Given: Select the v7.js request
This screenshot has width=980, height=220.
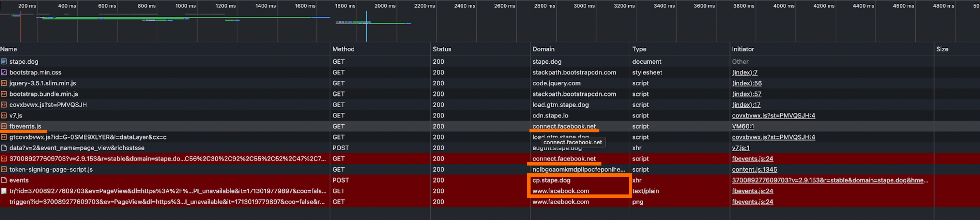Looking at the screenshot, I should (x=16, y=115).
